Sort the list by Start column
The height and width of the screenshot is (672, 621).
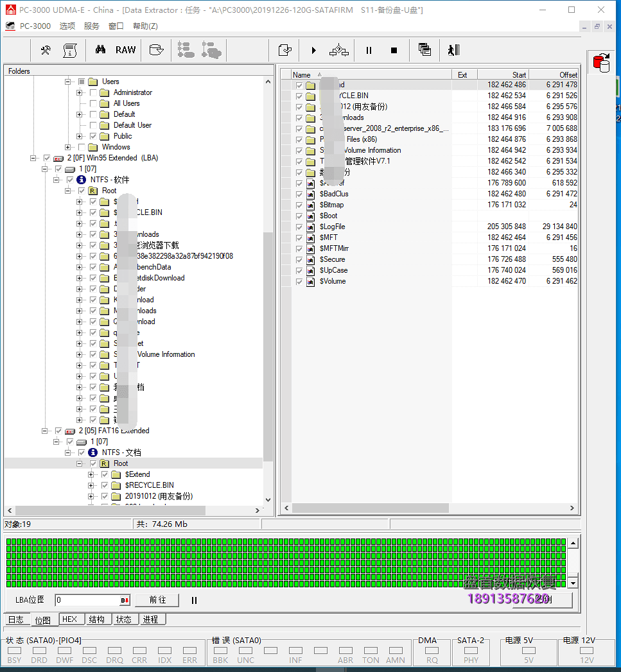[x=503, y=75]
